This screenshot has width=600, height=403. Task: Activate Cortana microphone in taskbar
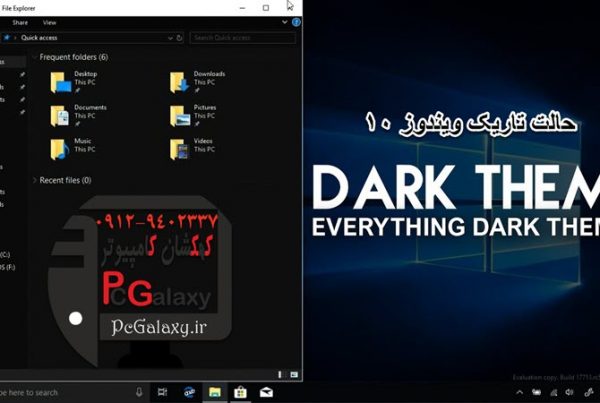[139, 392]
